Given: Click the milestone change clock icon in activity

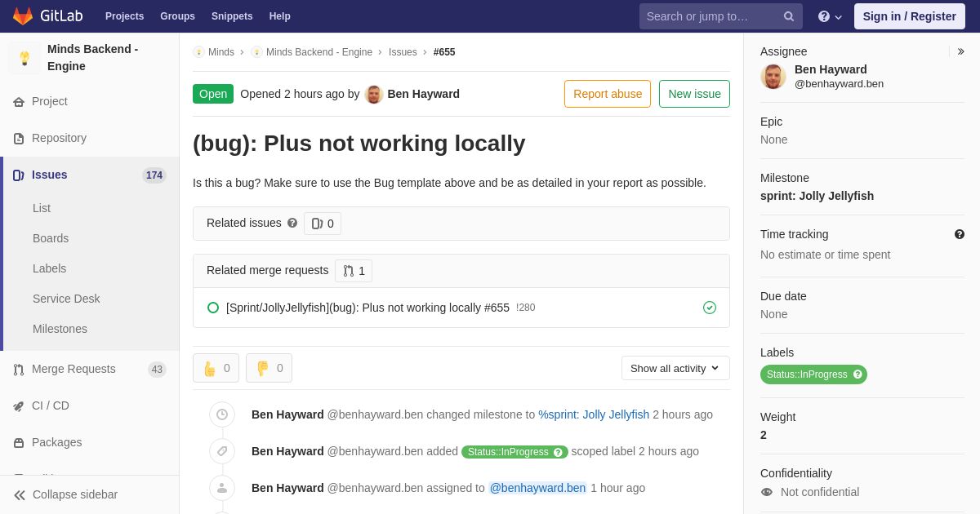Looking at the screenshot, I should tap(222, 414).
